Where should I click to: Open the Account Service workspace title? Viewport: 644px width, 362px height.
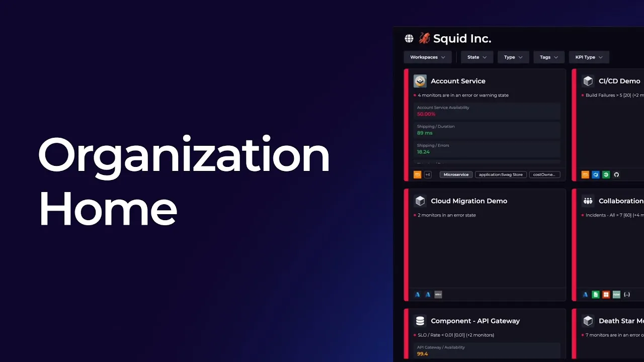(x=458, y=81)
